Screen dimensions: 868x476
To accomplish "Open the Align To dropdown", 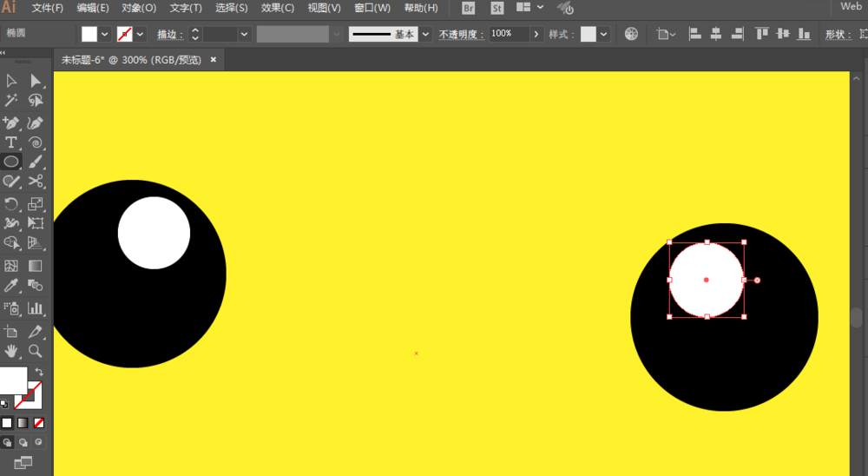I will (666, 35).
